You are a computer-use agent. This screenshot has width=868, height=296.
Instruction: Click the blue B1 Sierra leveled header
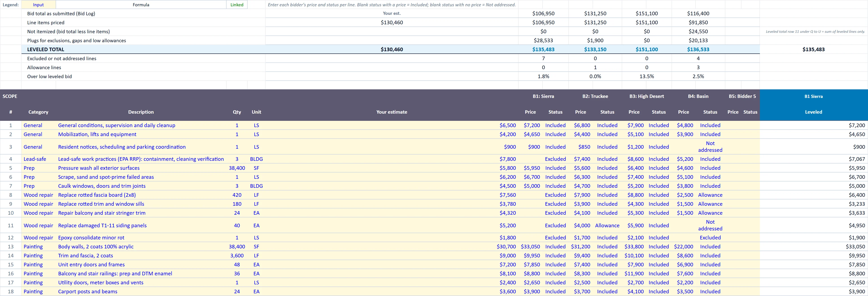[x=813, y=96]
